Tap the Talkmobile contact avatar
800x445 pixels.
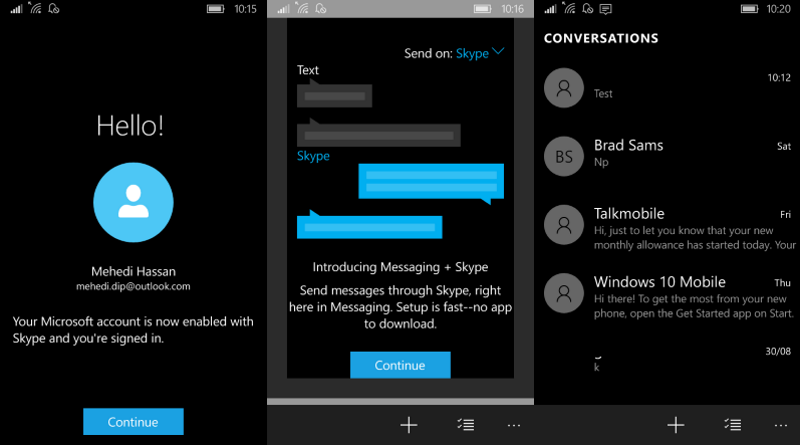[564, 225]
